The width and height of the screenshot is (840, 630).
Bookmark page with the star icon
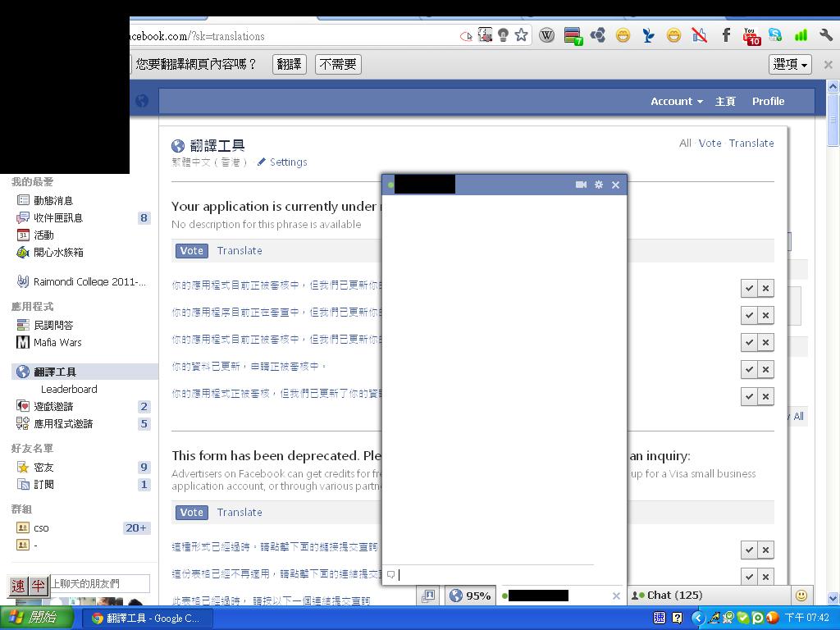pyautogui.click(x=521, y=35)
